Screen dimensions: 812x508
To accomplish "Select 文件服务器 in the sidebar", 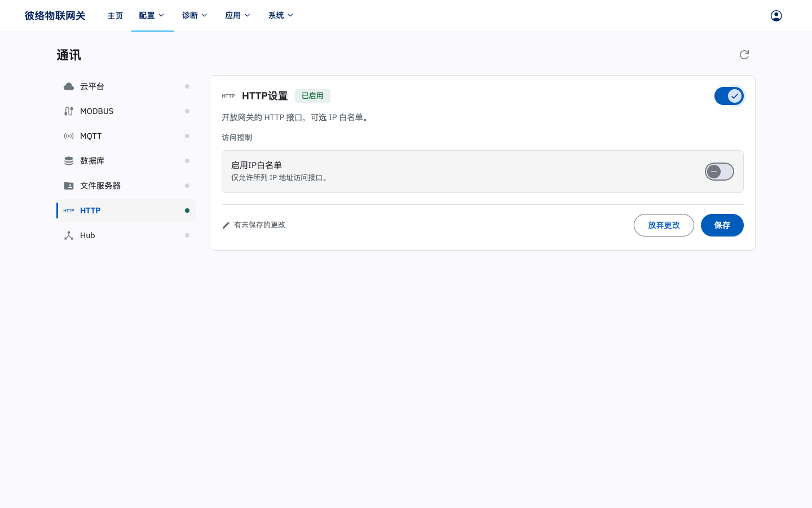I will pos(126,186).
